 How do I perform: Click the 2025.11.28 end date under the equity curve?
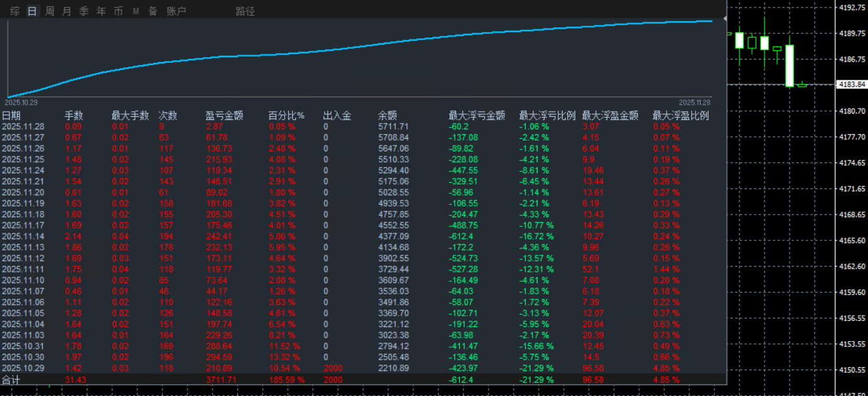695,102
